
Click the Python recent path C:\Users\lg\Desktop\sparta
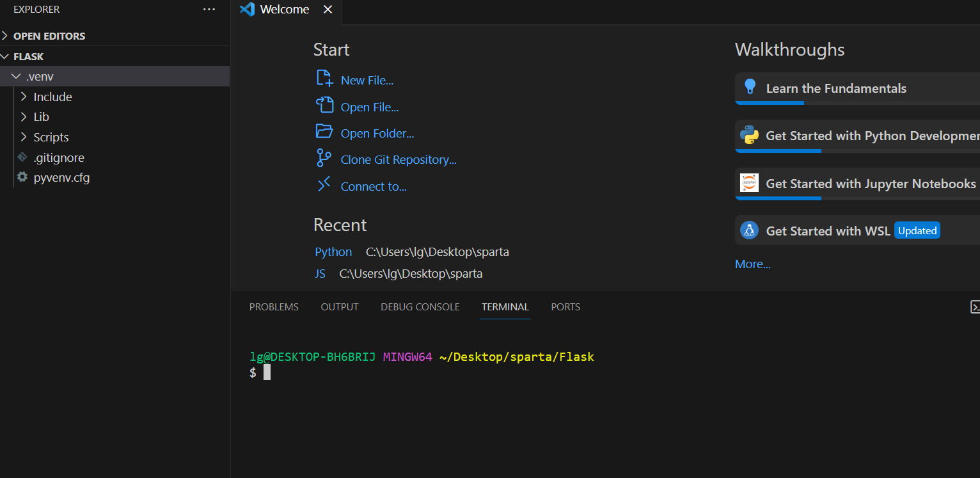point(438,252)
